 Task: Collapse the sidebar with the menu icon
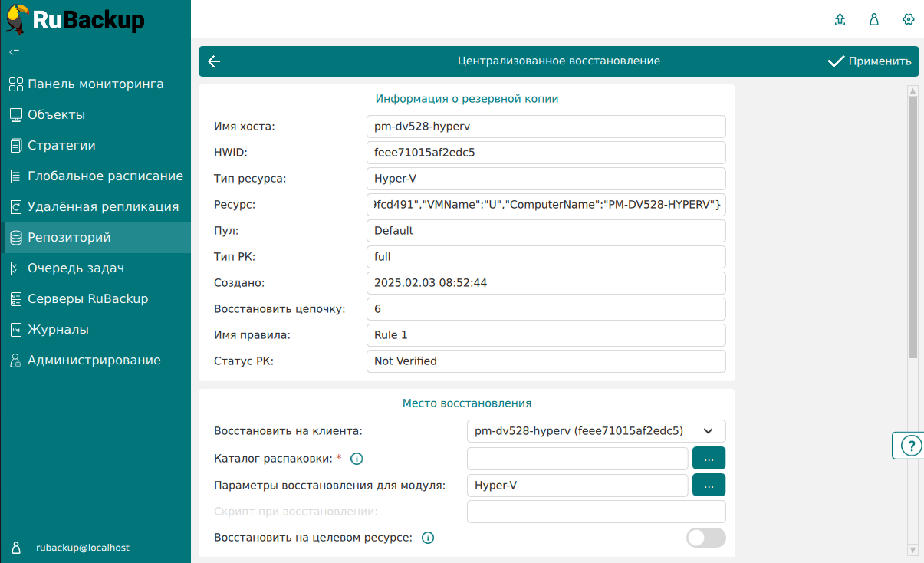point(15,54)
